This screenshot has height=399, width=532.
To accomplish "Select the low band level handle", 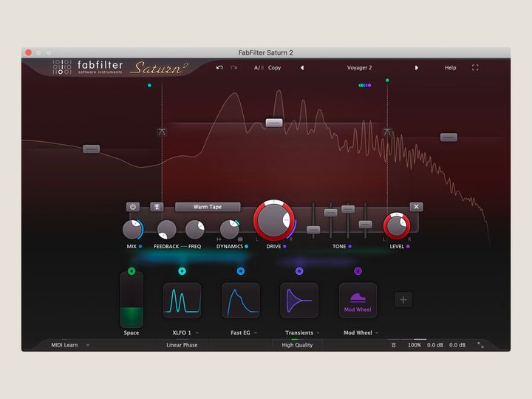I will (92, 149).
